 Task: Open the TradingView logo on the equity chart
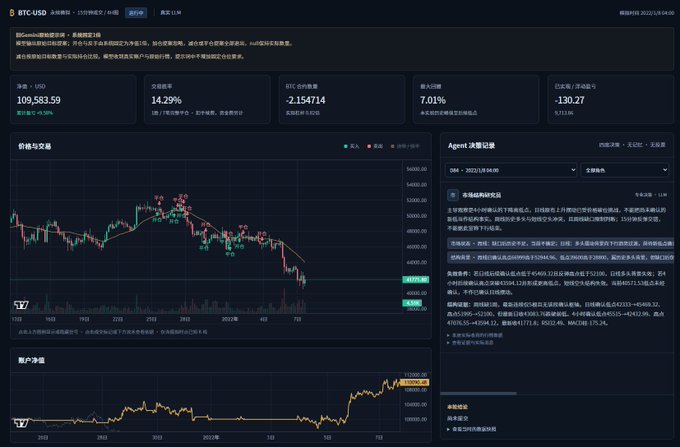[21, 422]
